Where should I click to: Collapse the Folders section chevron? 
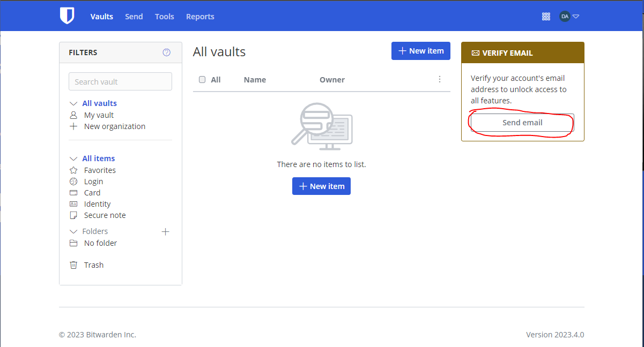tap(73, 231)
